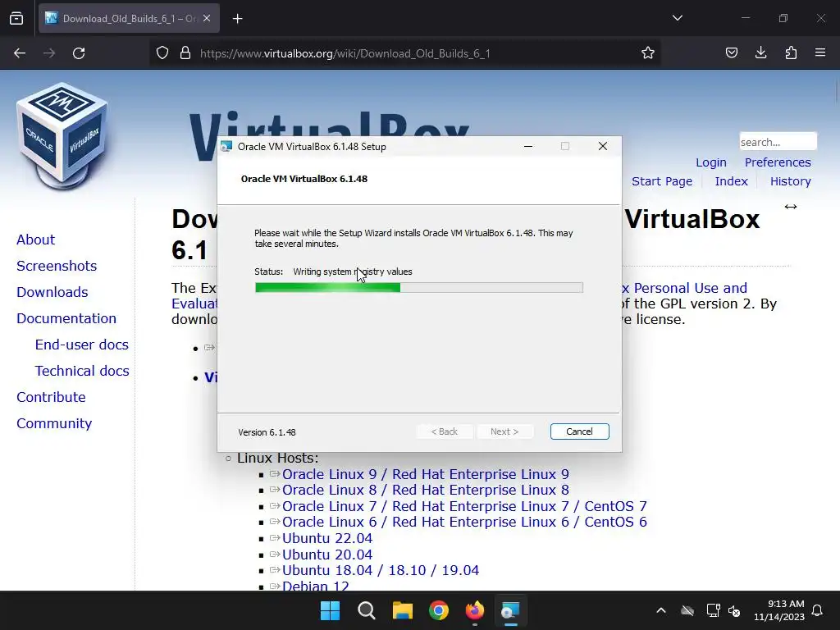Open Downloads in the sidebar
Screen dimensions: 840x630
tap(52, 293)
